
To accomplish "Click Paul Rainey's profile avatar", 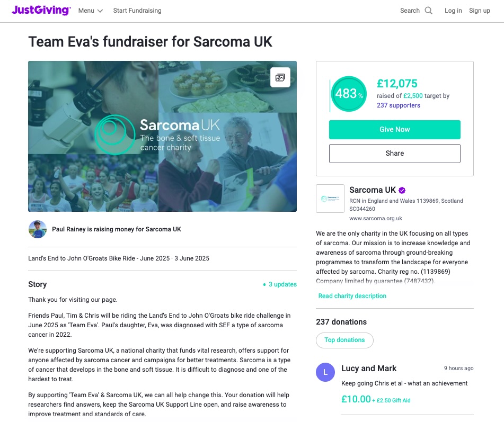I will tap(37, 229).
